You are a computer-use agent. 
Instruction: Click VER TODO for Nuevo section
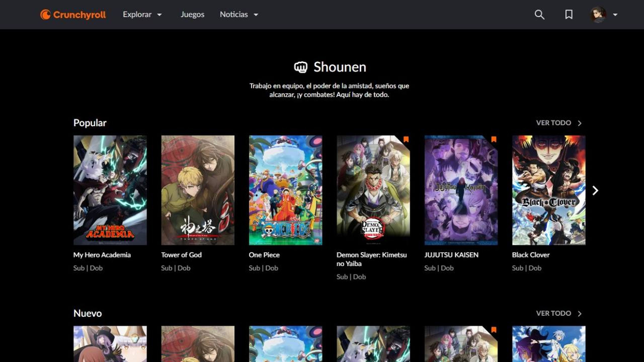click(559, 313)
